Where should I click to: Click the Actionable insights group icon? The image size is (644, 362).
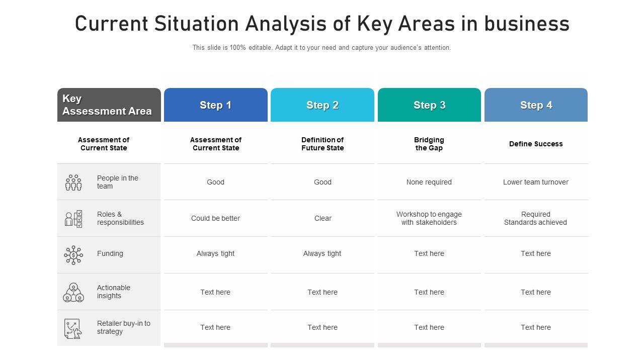(x=73, y=292)
